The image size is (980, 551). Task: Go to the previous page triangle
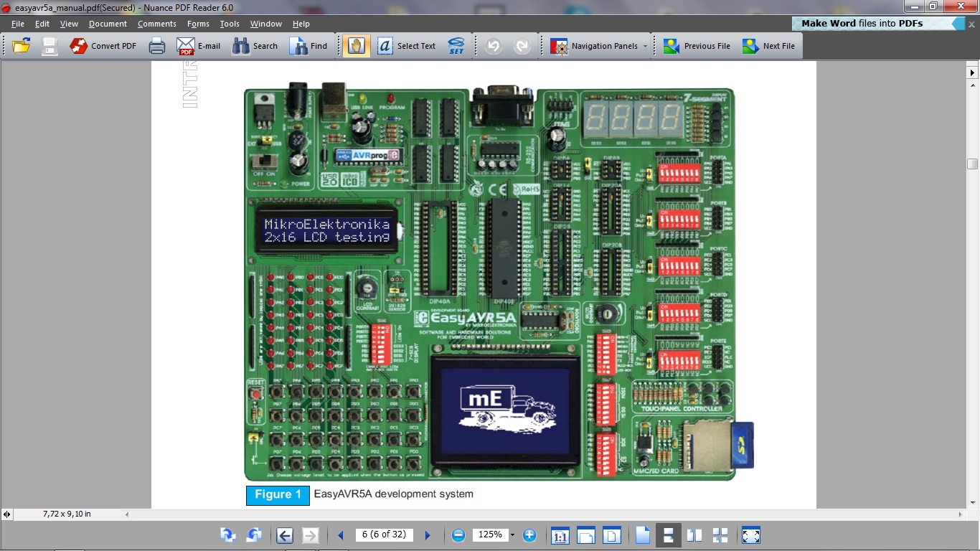(x=341, y=535)
